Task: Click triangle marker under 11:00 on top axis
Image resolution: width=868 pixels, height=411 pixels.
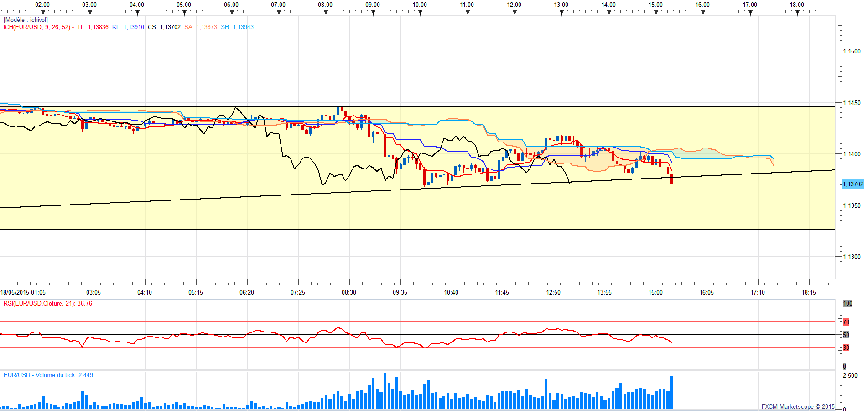Action: coord(468,13)
